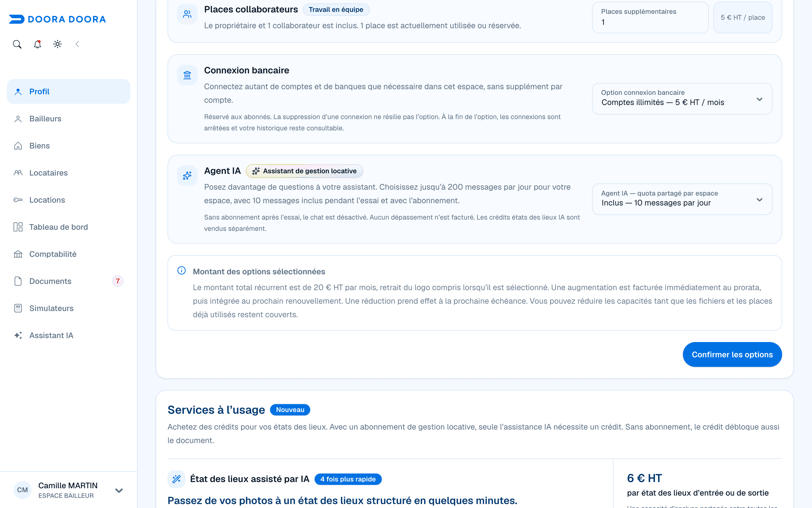This screenshot has height=508, width=812.
Task: Open Tableau de bord
Action: (69, 227)
